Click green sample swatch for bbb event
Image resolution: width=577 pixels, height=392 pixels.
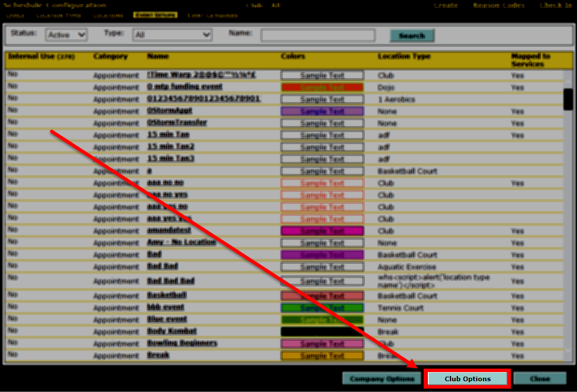(x=322, y=308)
